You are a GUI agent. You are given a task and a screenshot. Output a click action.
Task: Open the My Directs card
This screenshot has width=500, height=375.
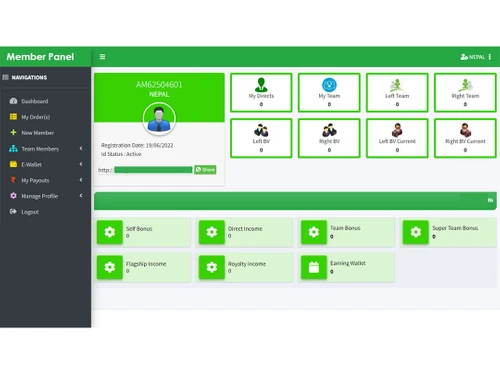[261, 93]
